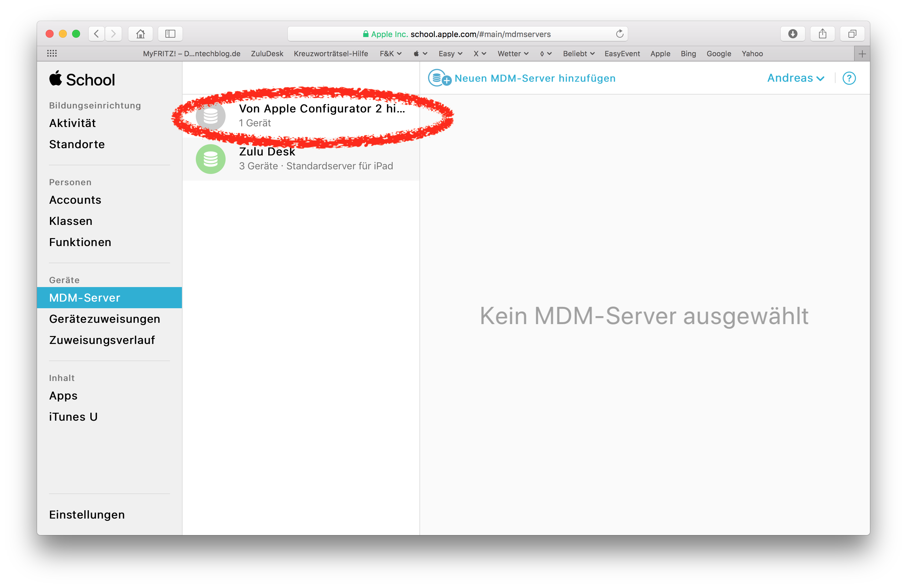Reload the page with refresh icon
This screenshot has width=907, height=588.
(619, 34)
